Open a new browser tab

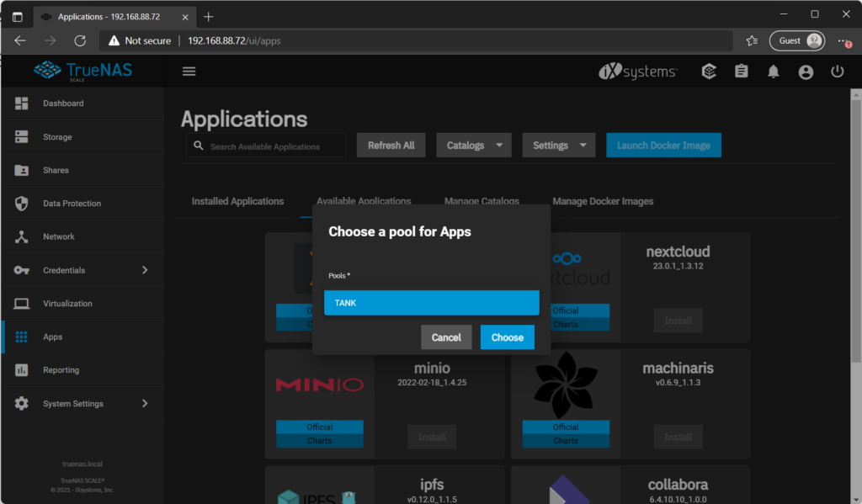[x=209, y=17]
